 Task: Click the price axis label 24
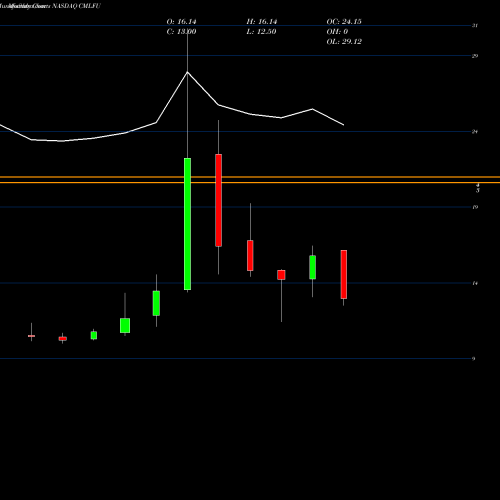[475, 132]
